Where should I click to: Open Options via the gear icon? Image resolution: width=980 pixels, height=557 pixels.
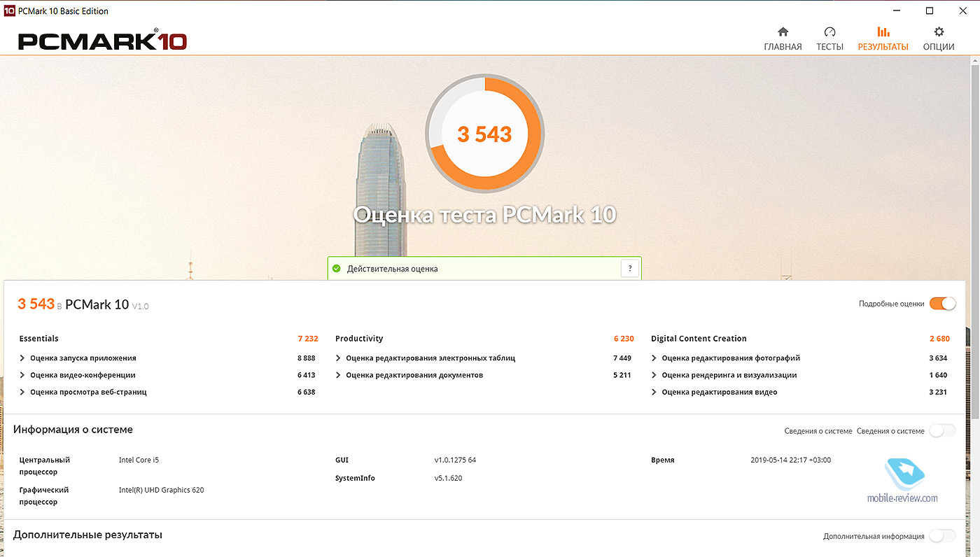pyautogui.click(x=939, y=32)
